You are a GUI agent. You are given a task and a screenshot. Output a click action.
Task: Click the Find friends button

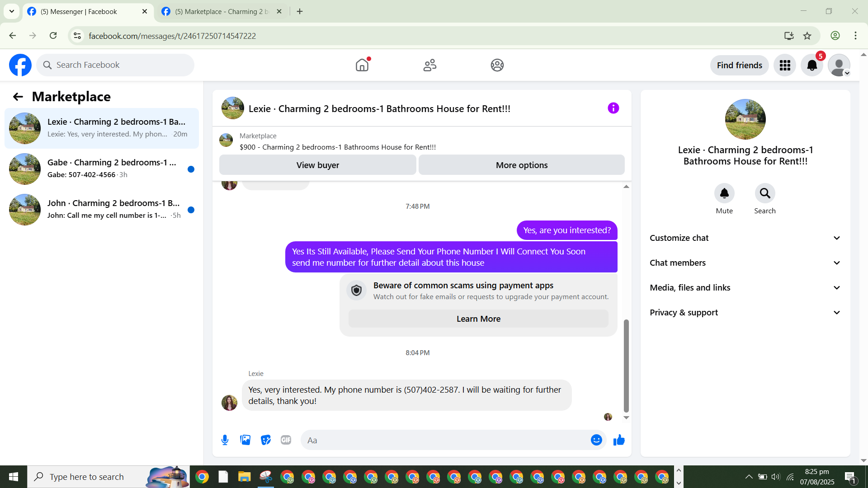740,66
